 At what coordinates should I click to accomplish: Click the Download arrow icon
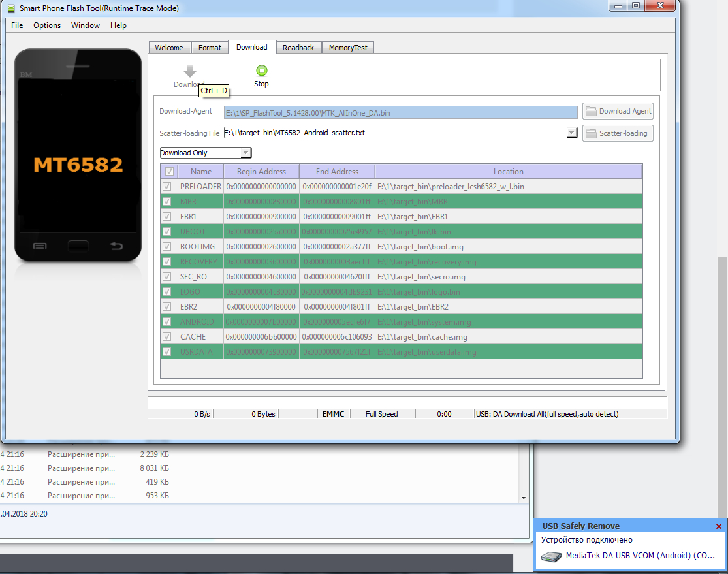pyautogui.click(x=190, y=71)
